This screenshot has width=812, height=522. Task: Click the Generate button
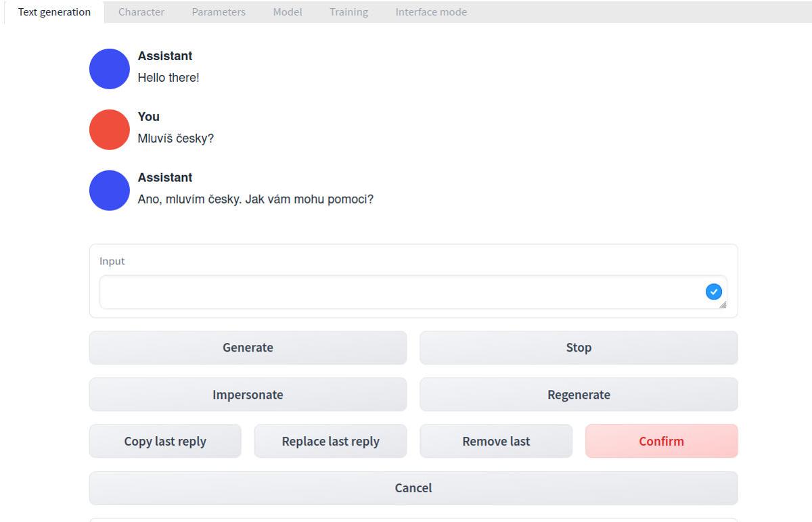248,348
